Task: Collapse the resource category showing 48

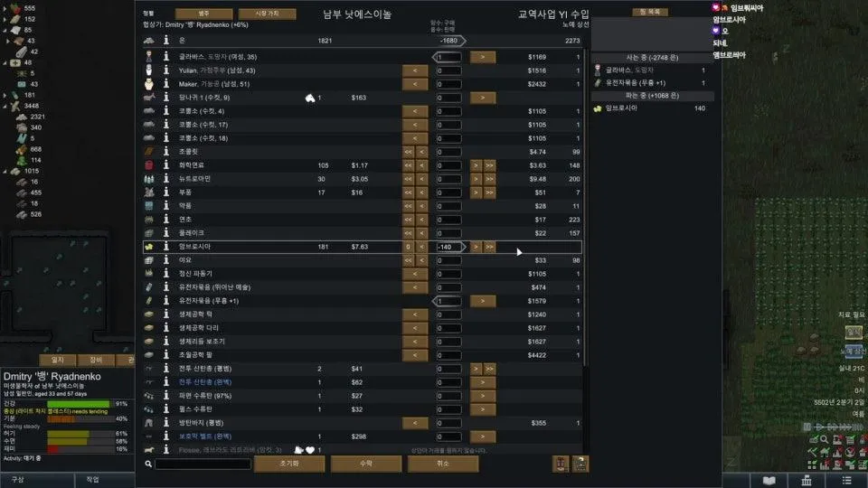Action: (5, 62)
